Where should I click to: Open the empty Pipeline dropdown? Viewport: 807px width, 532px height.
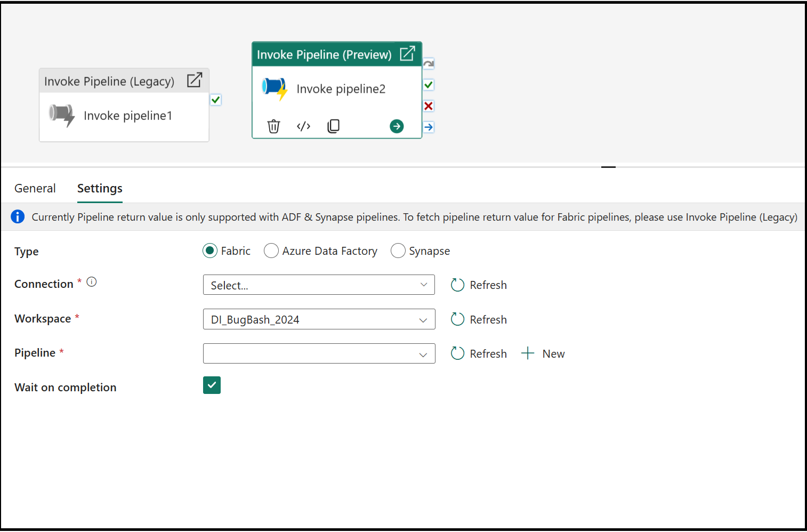tap(319, 353)
